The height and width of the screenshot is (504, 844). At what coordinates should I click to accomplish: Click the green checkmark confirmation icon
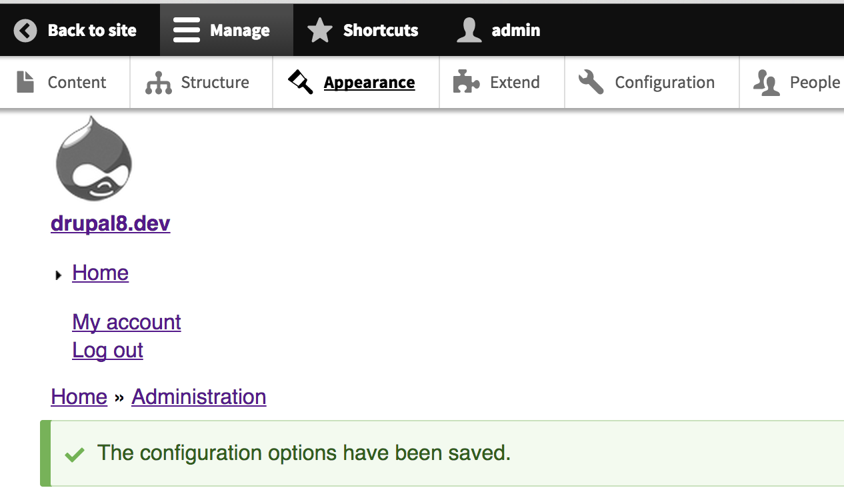click(x=75, y=453)
